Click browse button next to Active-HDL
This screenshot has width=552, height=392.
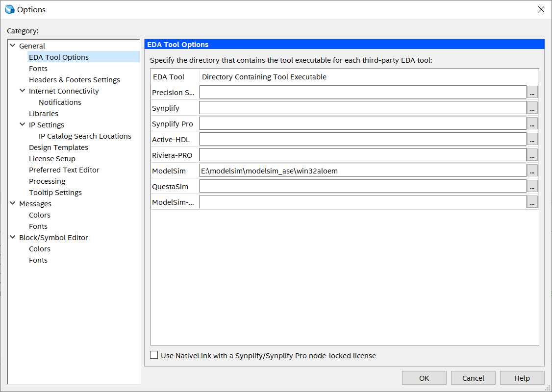[532, 139]
